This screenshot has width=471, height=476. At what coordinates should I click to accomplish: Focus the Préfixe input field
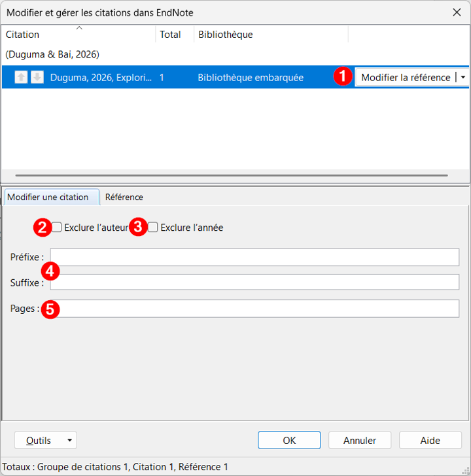(x=254, y=257)
